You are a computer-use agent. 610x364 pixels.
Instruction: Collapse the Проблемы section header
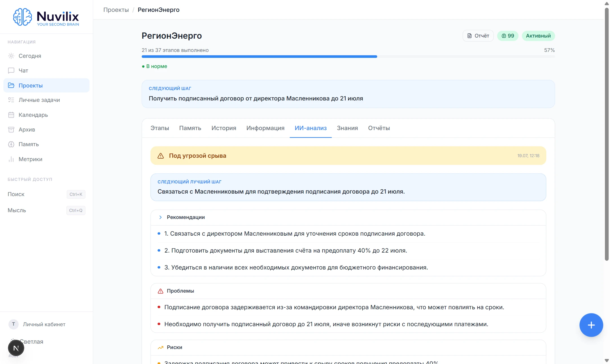pyautogui.click(x=348, y=291)
